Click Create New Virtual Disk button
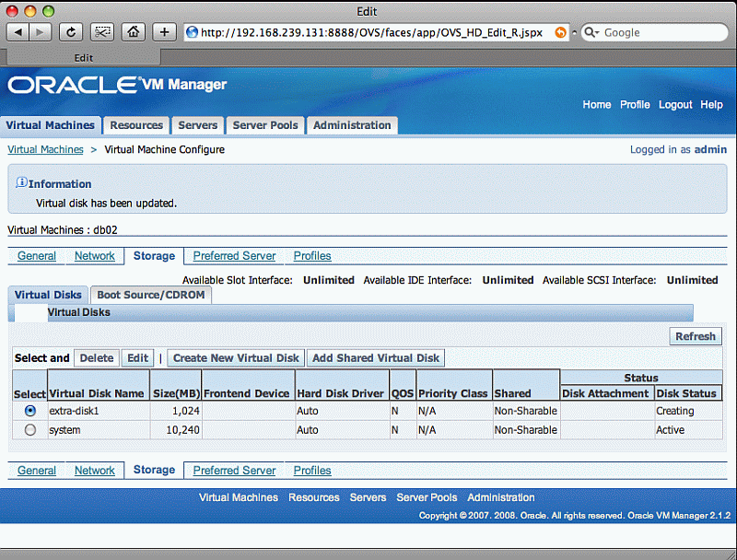The height and width of the screenshot is (560, 737). (x=236, y=358)
